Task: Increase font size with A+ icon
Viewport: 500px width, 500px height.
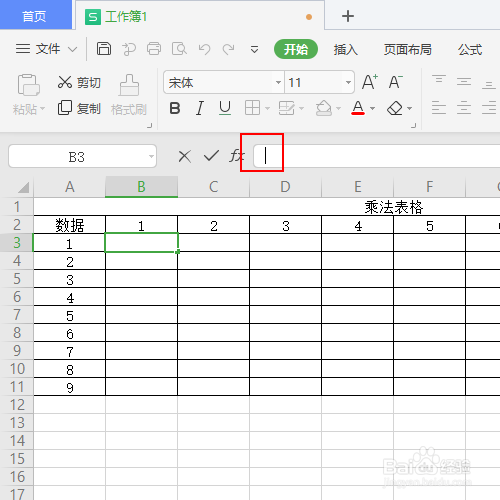Action: click(370, 82)
